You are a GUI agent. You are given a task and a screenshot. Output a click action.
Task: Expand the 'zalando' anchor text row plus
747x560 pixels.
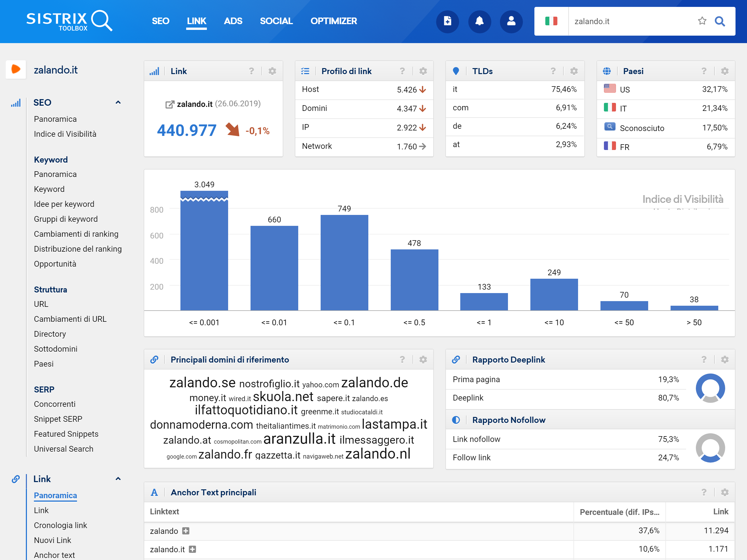(x=186, y=531)
